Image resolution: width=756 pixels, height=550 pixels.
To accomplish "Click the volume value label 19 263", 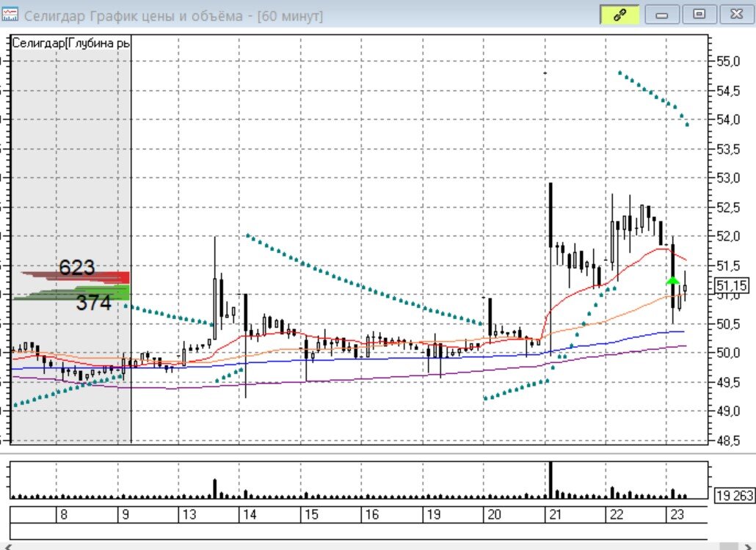I will pos(734,495).
